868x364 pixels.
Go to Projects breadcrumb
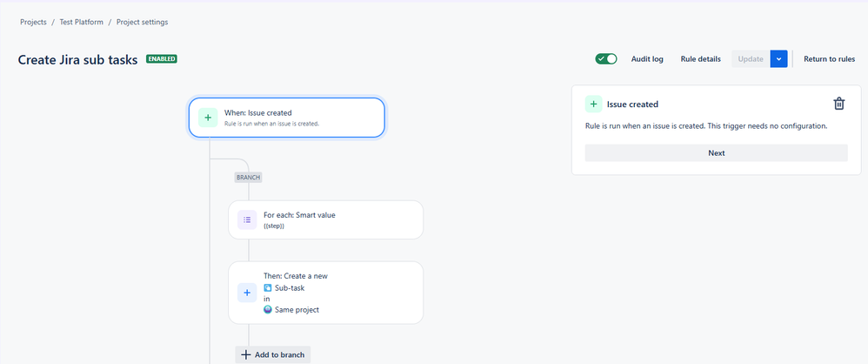tap(33, 22)
